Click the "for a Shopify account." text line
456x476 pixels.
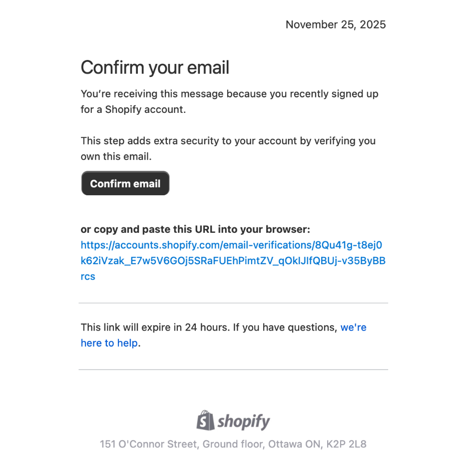pos(133,109)
